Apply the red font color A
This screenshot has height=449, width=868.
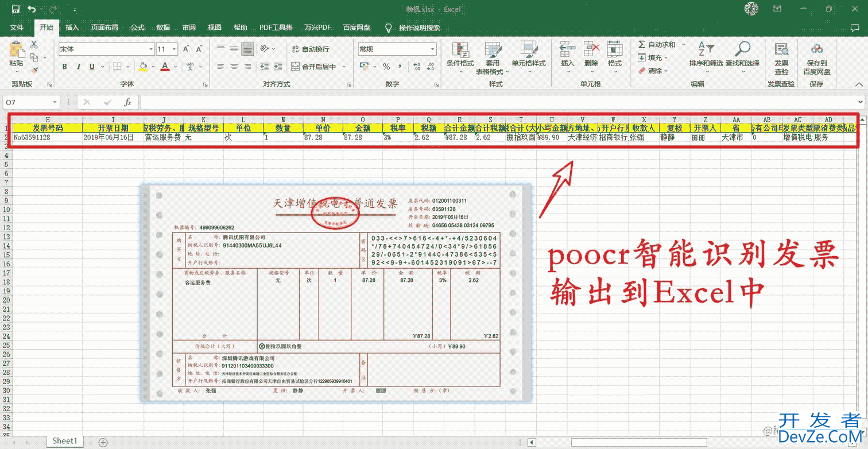[x=165, y=67]
